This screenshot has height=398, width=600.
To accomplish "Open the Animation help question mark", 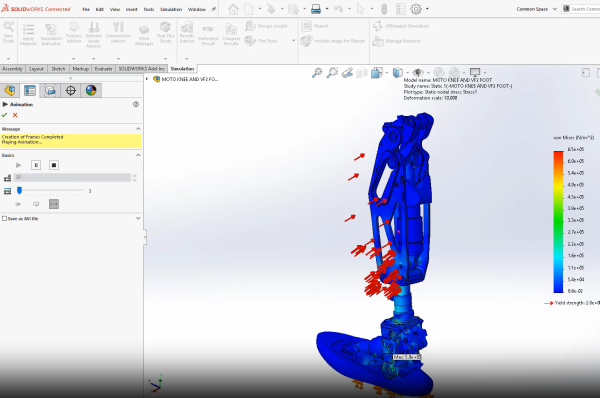I will [136, 104].
